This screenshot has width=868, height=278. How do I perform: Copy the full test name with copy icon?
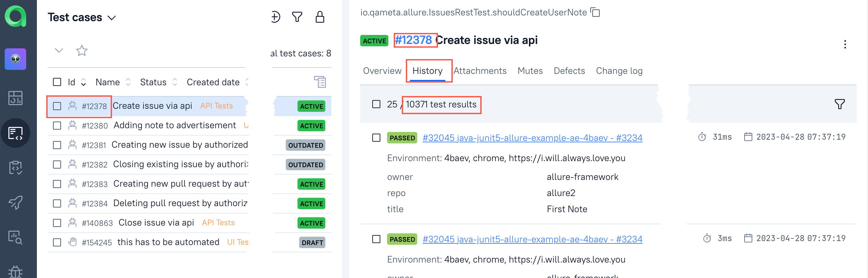tap(595, 12)
